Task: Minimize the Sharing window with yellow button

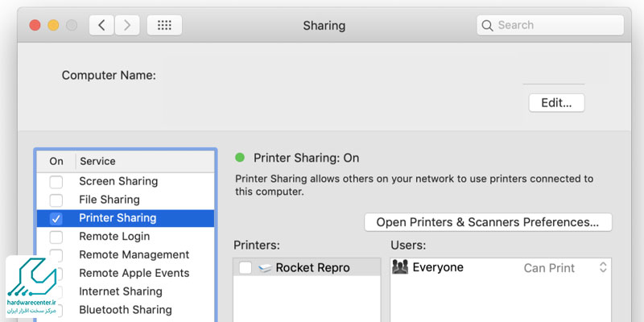Action: point(53,26)
